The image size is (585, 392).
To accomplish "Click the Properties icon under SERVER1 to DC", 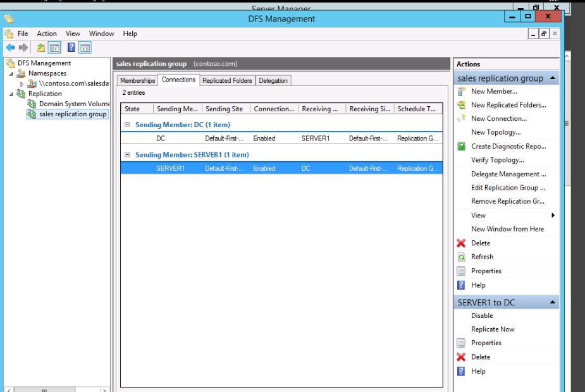I will [462, 343].
